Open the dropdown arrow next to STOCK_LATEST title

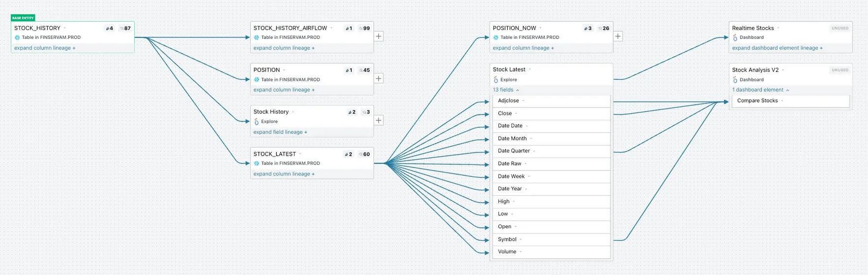click(x=300, y=154)
